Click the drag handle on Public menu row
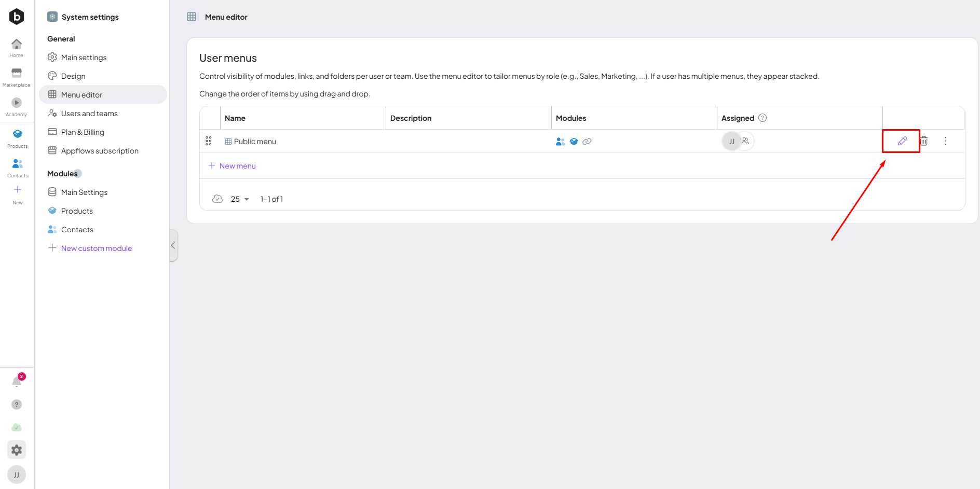 [209, 141]
